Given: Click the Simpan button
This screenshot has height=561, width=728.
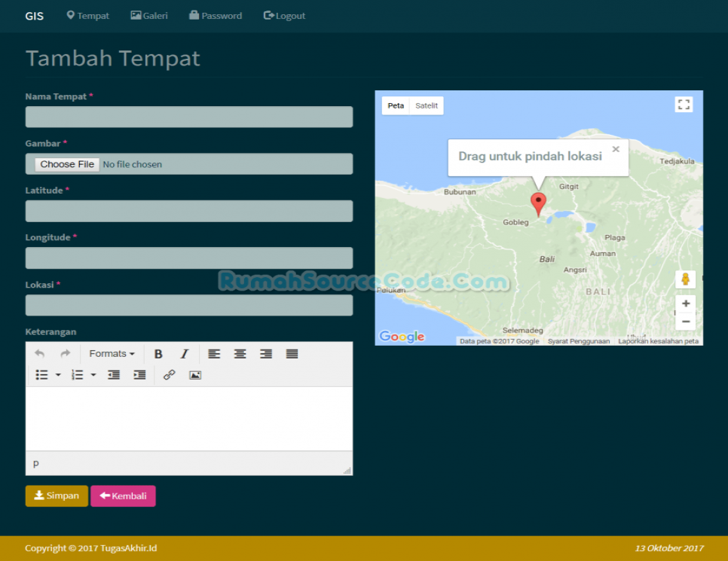Looking at the screenshot, I should pos(56,495).
